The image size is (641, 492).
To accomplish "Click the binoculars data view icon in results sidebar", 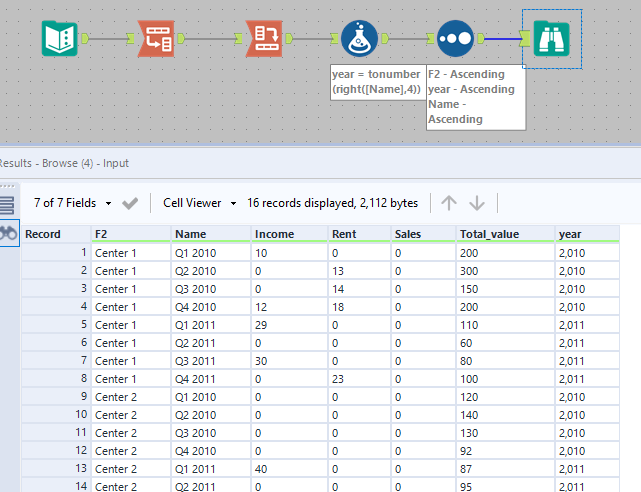I will tap(7, 233).
